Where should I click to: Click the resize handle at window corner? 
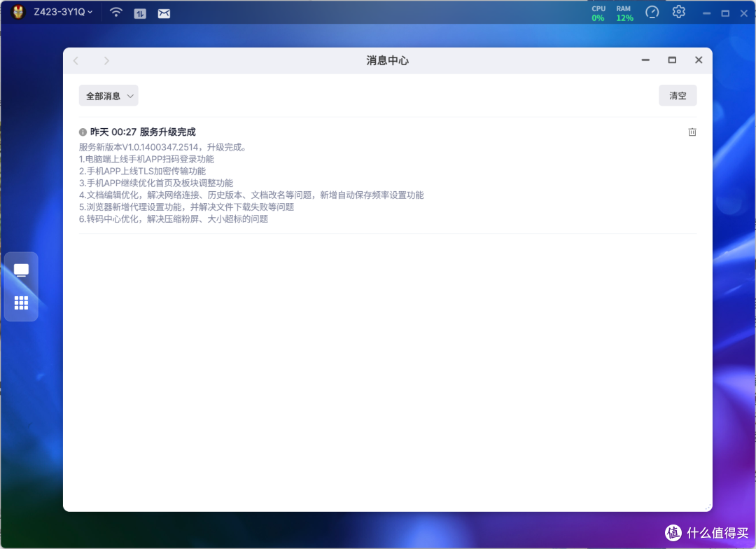[x=706, y=506]
